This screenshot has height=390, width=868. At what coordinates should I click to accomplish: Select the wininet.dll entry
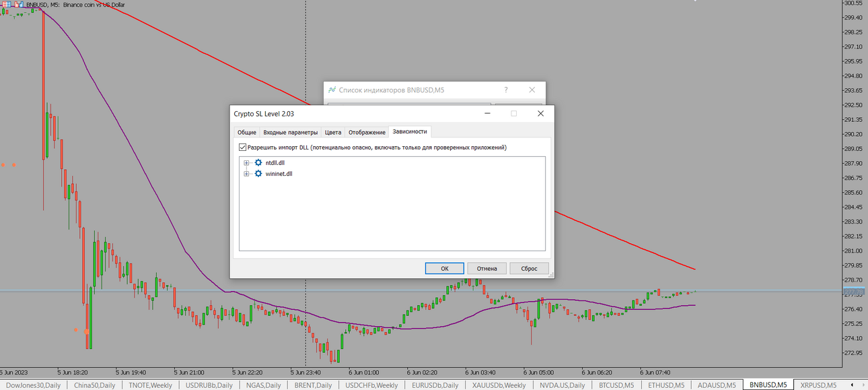pos(279,174)
